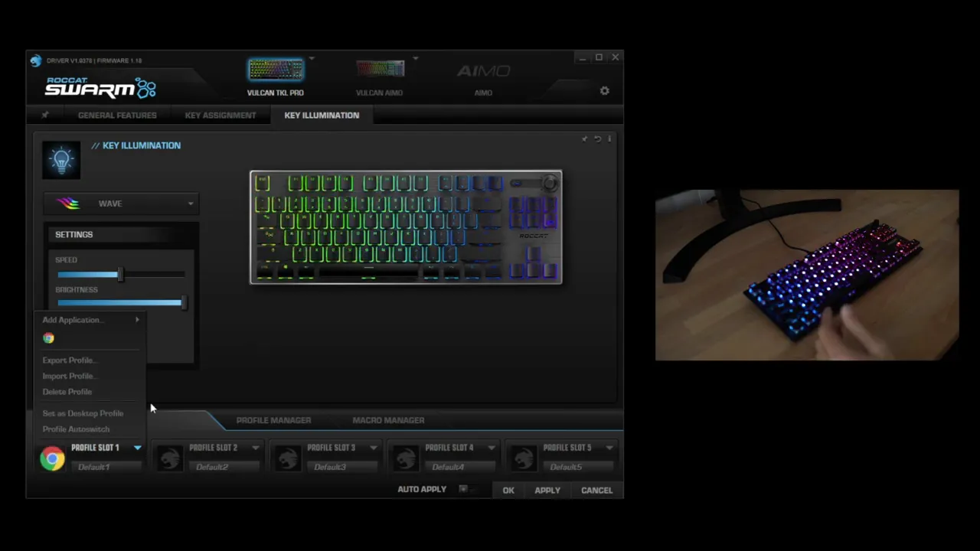Click the Default5 profile name field
The height and width of the screenshot is (551, 980).
pos(577,467)
